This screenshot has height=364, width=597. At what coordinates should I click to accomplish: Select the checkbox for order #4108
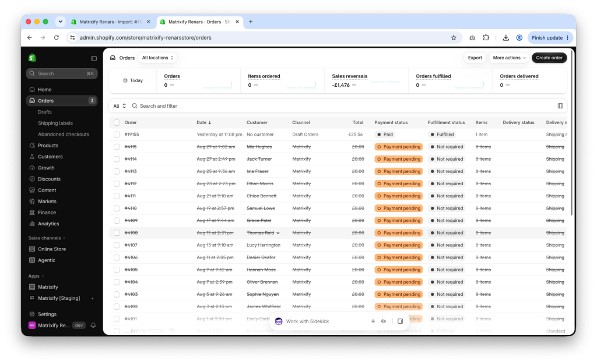117,233
